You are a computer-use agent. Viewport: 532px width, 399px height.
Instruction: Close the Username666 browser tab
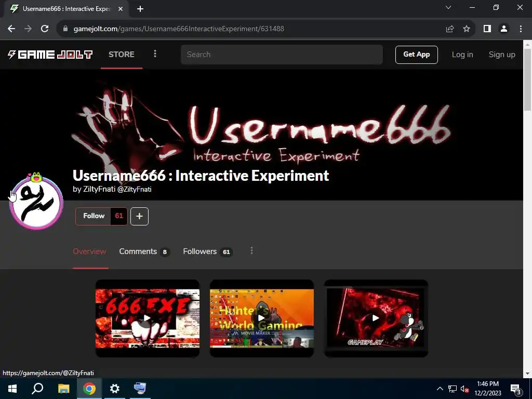point(121,9)
